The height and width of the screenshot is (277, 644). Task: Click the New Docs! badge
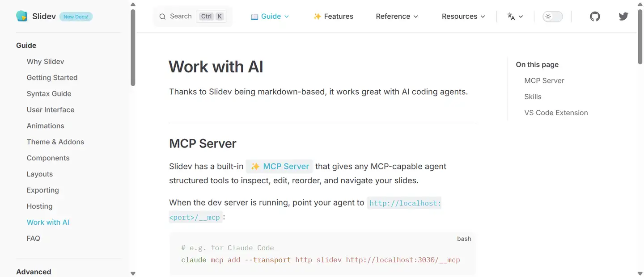pyautogui.click(x=76, y=17)
